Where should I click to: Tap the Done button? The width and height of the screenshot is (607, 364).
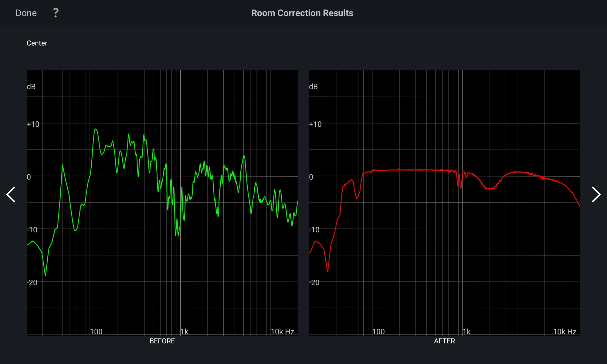(26, 13)
